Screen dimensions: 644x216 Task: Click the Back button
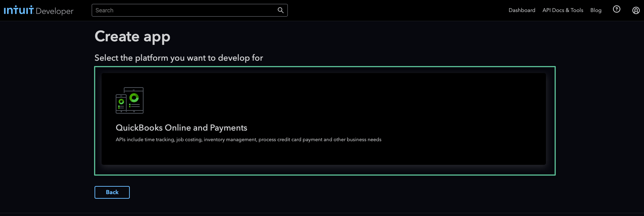click(112, 192)
